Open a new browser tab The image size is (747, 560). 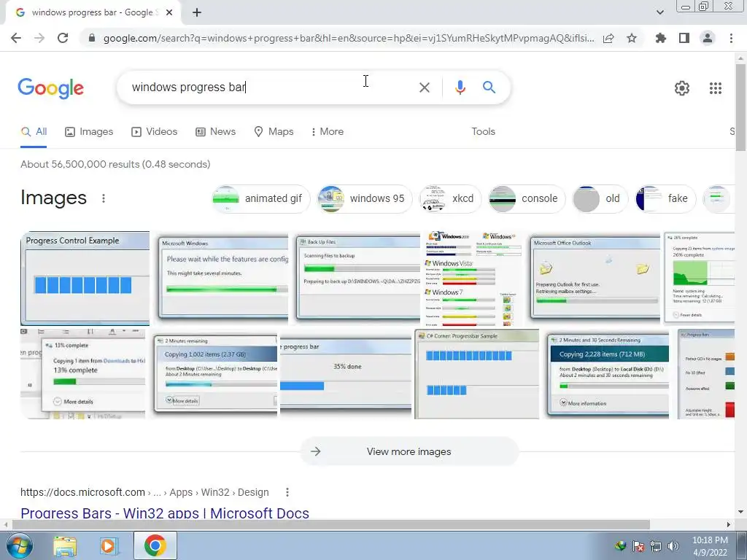197,13
